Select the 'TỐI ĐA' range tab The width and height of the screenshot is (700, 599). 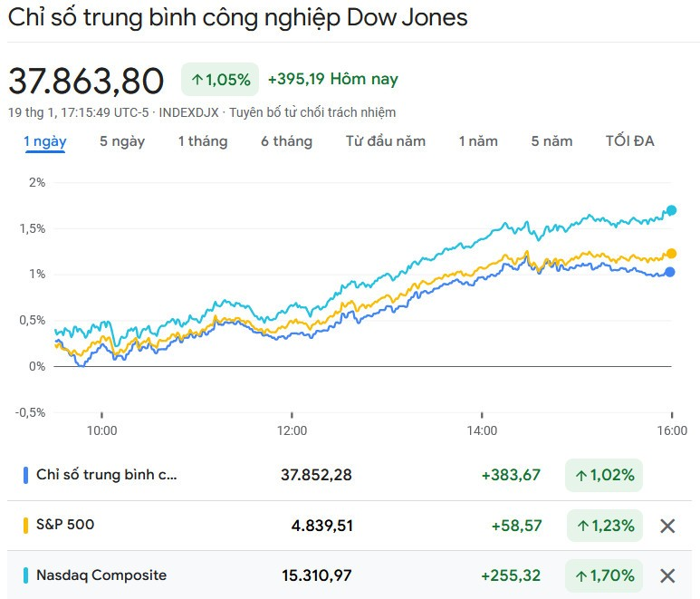point(629,141)
